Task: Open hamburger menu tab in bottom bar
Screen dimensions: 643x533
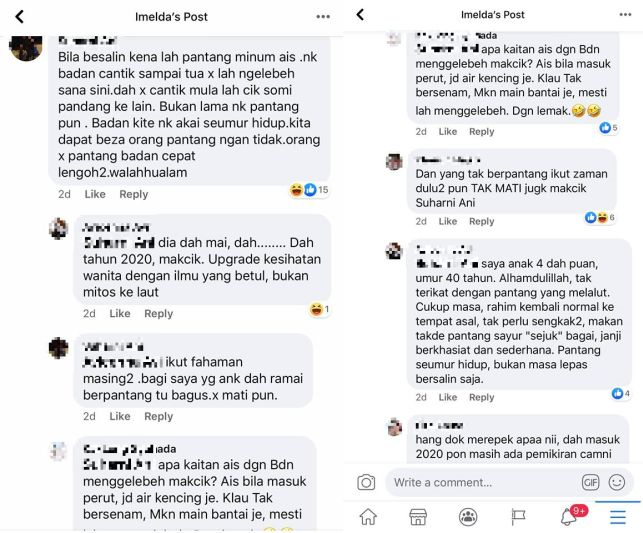Action: (618, 517)
